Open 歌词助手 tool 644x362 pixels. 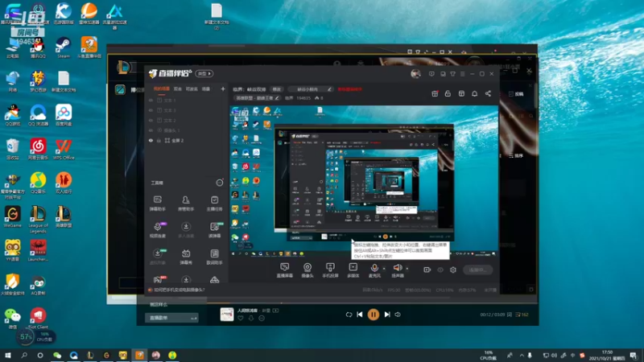click(214, 257)
